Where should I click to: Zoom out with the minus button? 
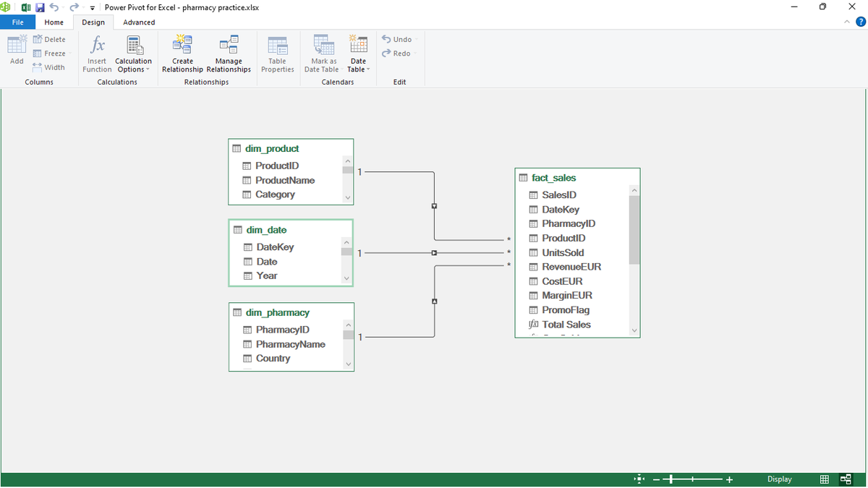[x=656, y=479]
